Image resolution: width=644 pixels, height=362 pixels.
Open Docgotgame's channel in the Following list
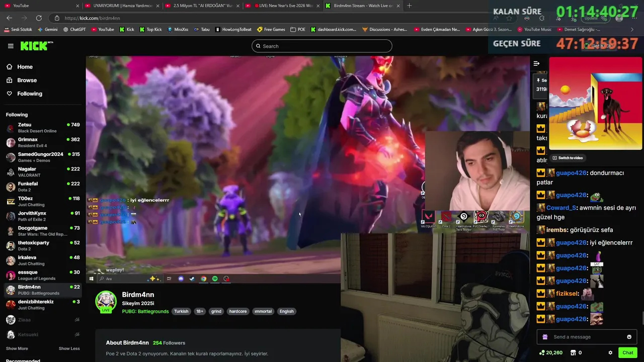(x=43, y=231)
